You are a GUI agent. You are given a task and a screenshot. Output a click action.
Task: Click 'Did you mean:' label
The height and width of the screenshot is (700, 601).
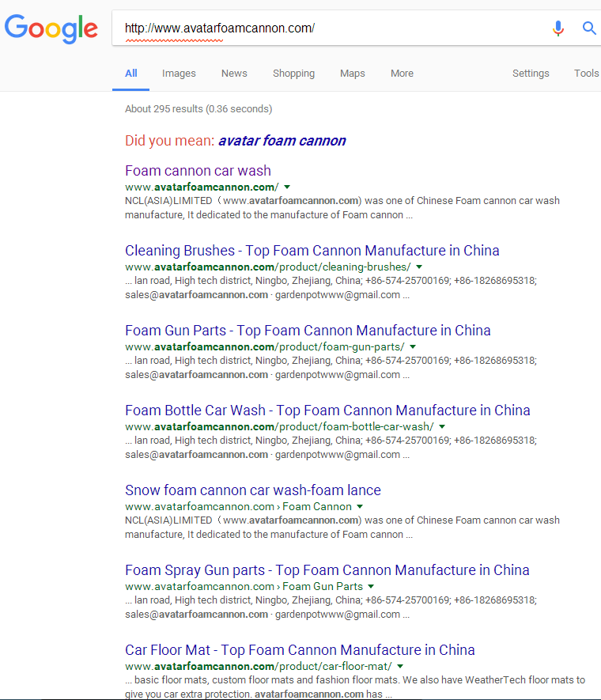169,141
